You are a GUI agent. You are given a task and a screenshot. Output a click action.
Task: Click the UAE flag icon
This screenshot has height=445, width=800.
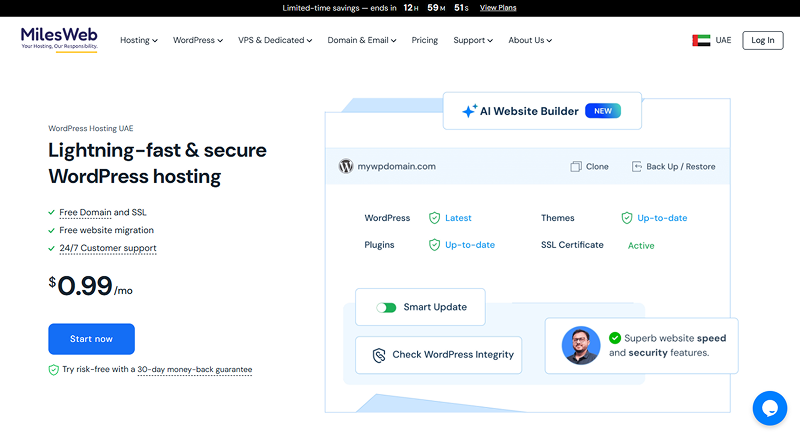(x=701, y=40)
